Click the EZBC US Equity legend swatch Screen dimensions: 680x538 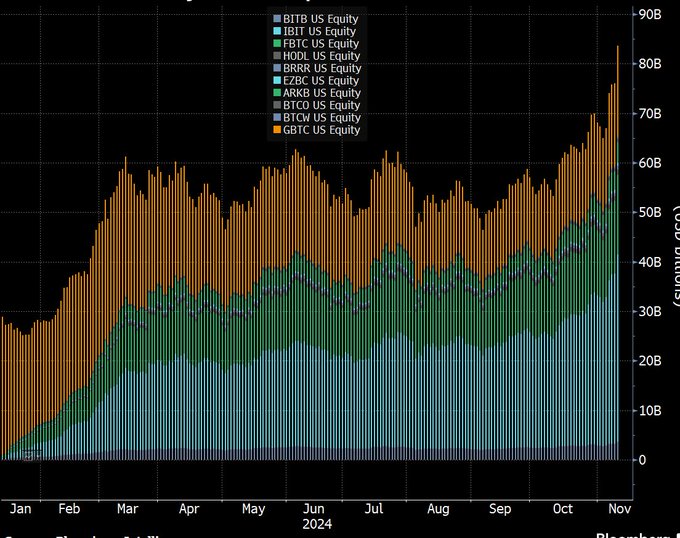pos(277,80)
